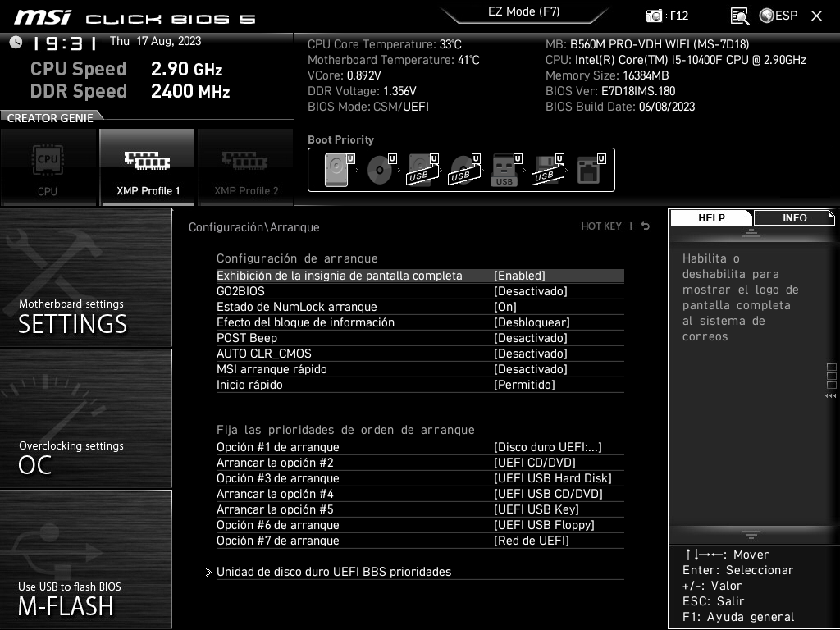Image resolution: width=840 pixels, height=630 pixels.
Task: Select 'Estado de NumLock arranque' label
Action: point(297,307)
